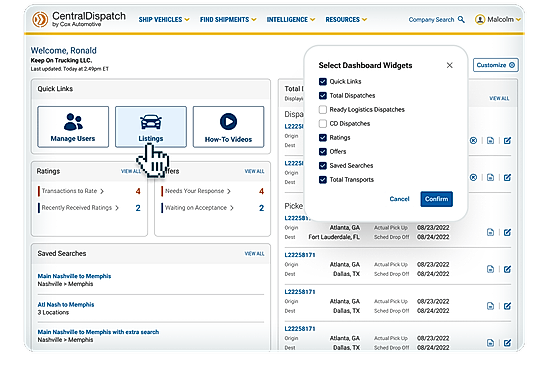Cancel the first Dispatched shipment with X icon
This screenshot has width=548, height=368.
click(x=473, y=140)
